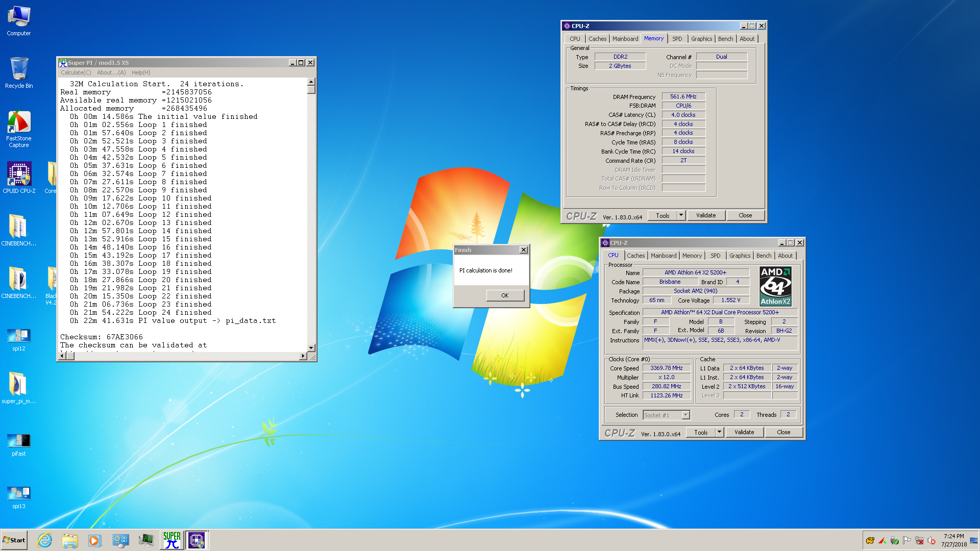This screenshot has height=551, width=980.
Task: Click the Super PI title bar icon
Action: [x=63, y=62]
